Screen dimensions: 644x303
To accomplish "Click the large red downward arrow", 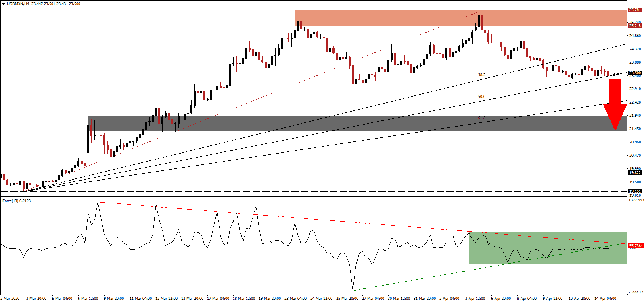I will pos(615,105).
